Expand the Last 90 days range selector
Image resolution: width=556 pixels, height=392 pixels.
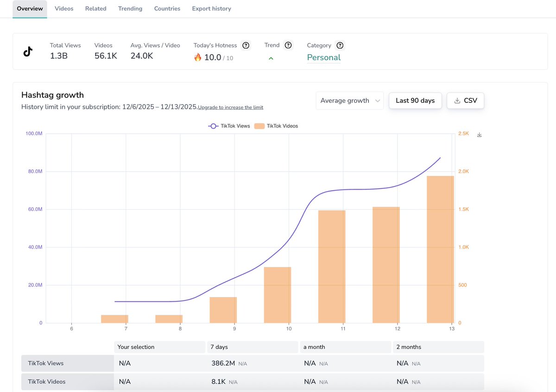click(x=415, y=100)
